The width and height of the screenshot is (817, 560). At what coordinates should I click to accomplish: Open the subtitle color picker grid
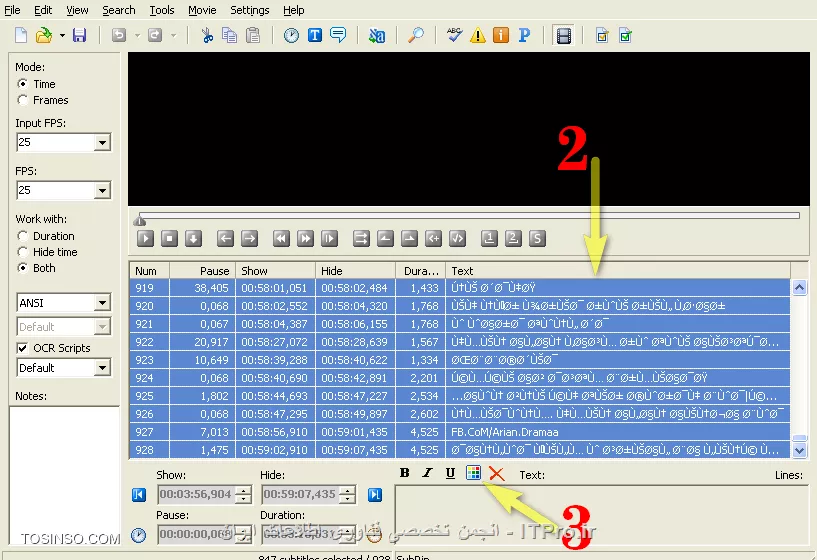(473, 473)
